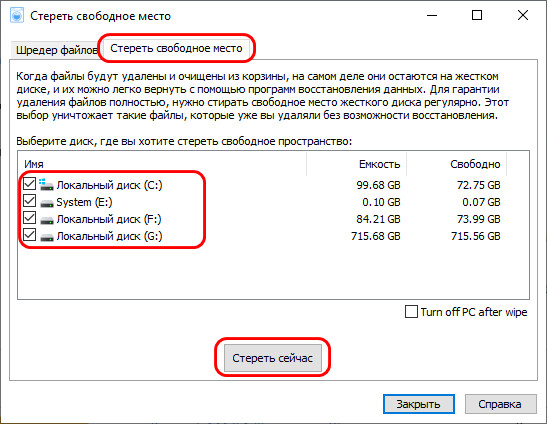The width and height of the screenshot is (547, 424).
Task: Click the Local Disk G: drive icon
Action: (47, 237)
